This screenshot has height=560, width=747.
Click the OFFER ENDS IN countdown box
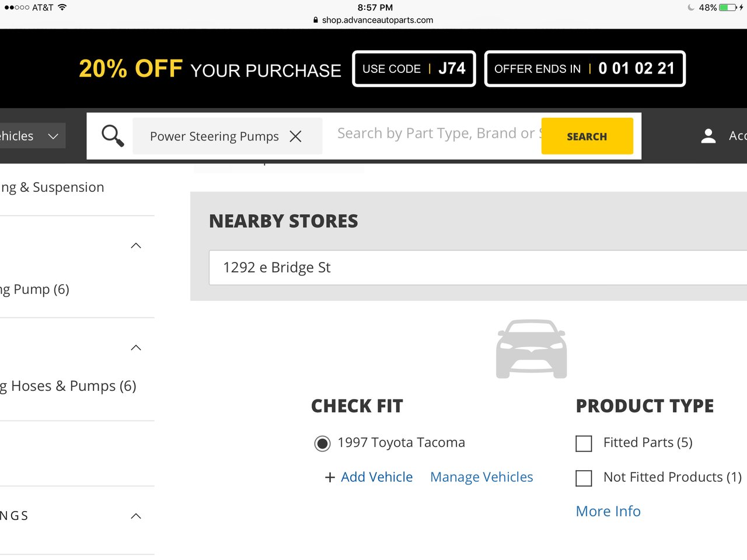tap(585, 69)
